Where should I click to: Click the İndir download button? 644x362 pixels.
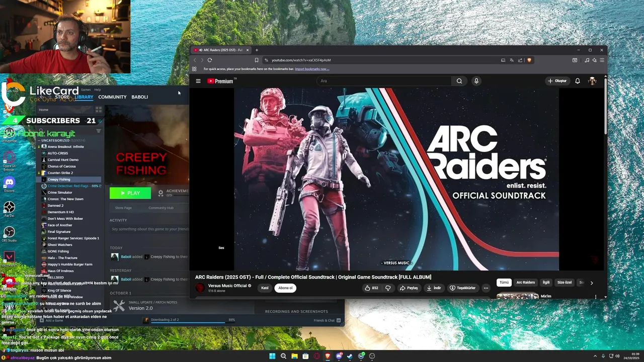click(434, 288)
